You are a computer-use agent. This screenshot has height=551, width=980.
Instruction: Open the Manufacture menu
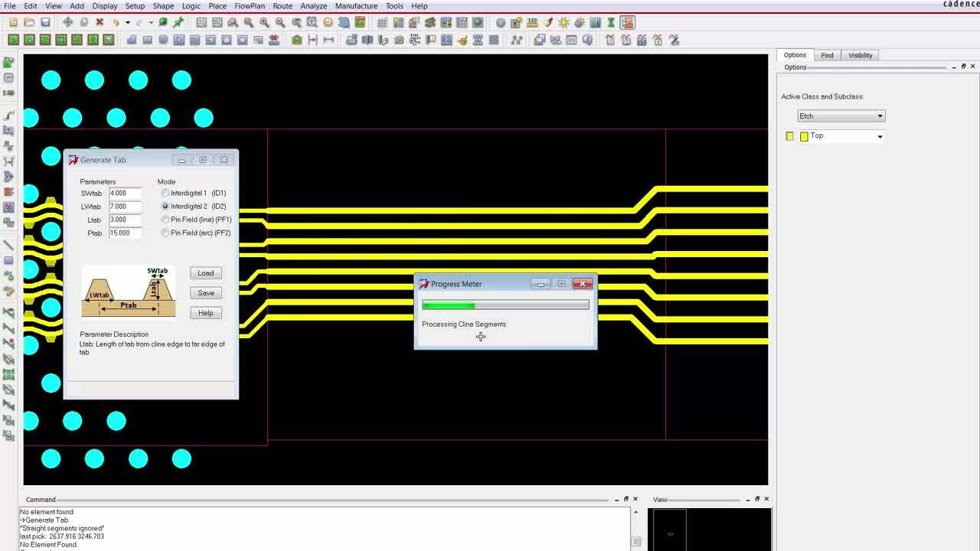click(356, 6)
